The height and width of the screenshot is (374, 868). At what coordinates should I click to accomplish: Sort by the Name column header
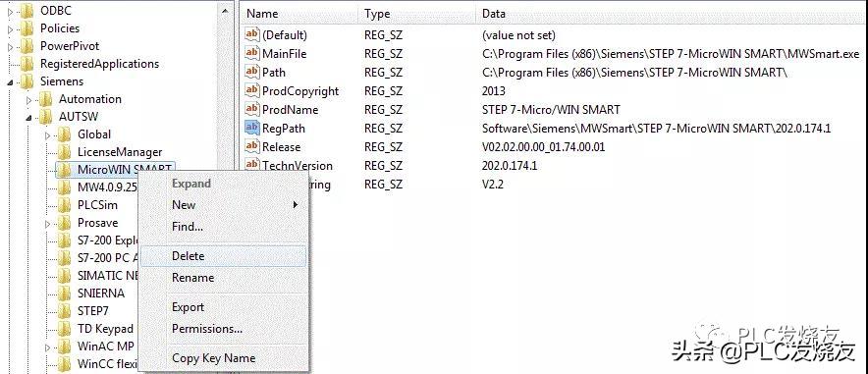pyautogui.click(x=299, y=14)
